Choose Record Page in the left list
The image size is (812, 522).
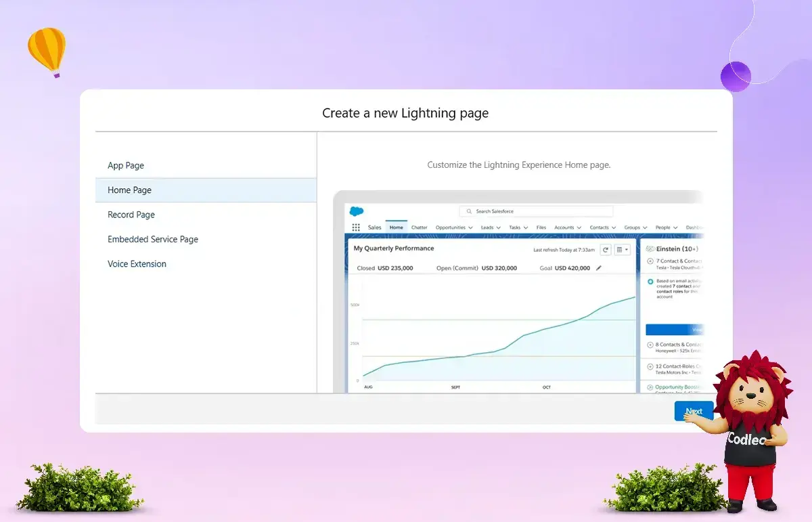(131, 215)
